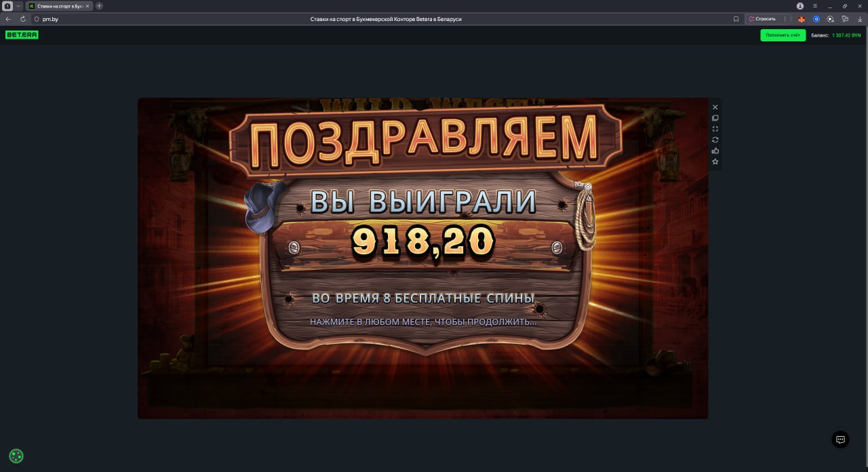Close the game with the X icon
Image resolution: width=868 pixels, height=472 pixels.
pyautogui.click(x=715, y=107)
